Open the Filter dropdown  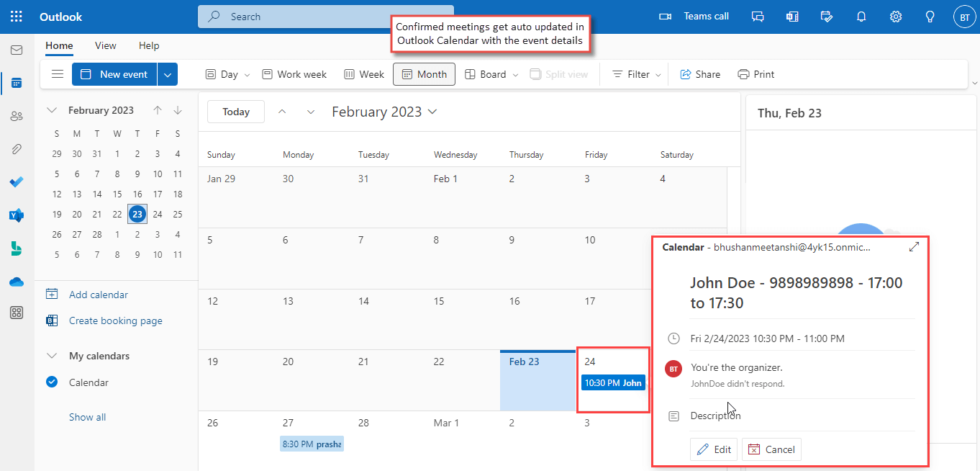[637, 74]
